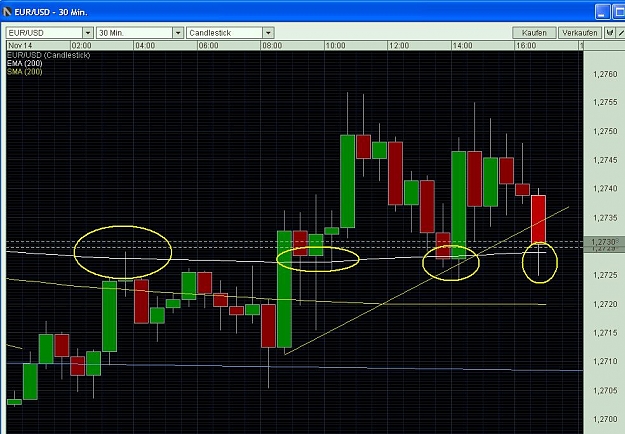
Task: Click the 1,2755 price label
Action: point(605,102)
